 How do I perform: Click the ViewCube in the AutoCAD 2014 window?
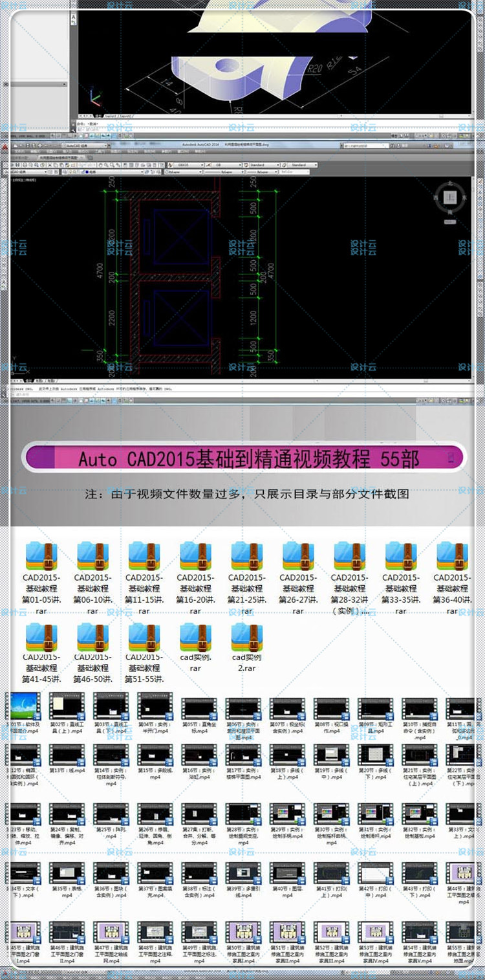450,196
